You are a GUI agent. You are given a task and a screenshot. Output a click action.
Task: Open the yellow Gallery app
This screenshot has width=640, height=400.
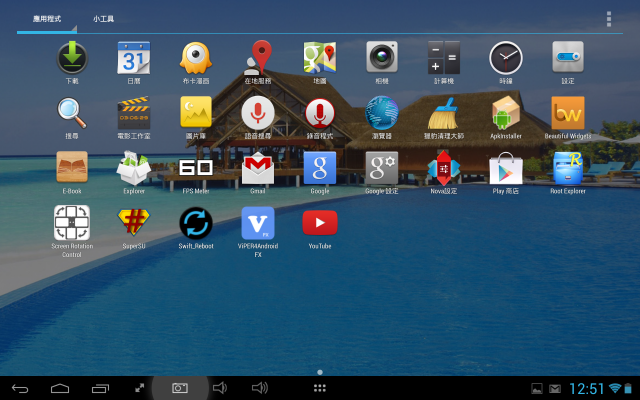pyautogui.click(x=196, y=112)
